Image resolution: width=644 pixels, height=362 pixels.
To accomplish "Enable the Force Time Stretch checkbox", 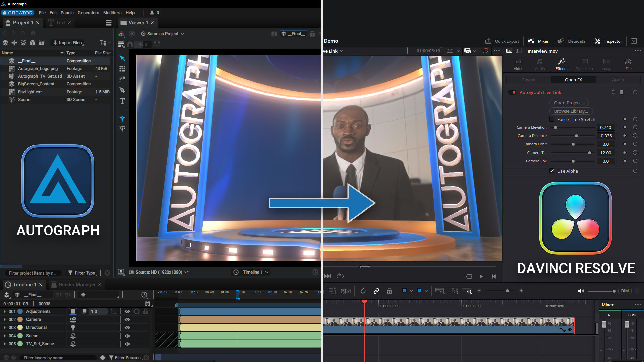I will (552, 119).
